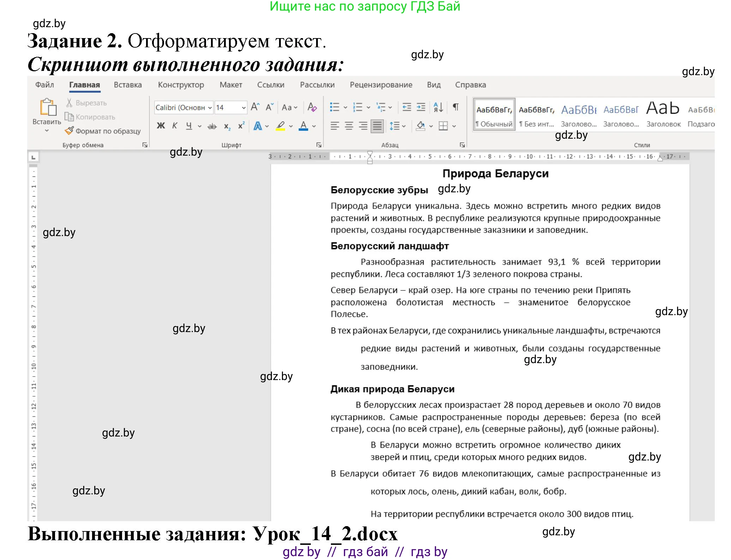Image resolution: width=731 pixels, height=560 pixels.
Task: Switch to Вставка tab
Action: tap(128, 85)
